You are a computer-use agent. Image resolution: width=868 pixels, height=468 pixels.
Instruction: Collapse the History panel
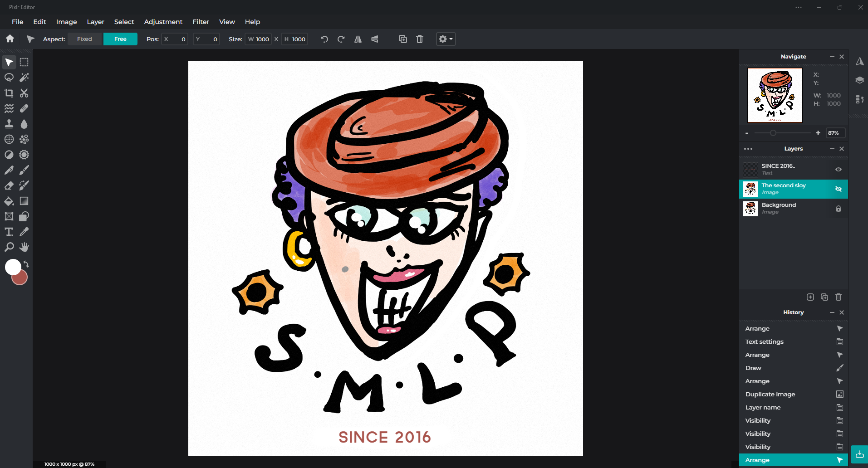[x=832, y=312]
